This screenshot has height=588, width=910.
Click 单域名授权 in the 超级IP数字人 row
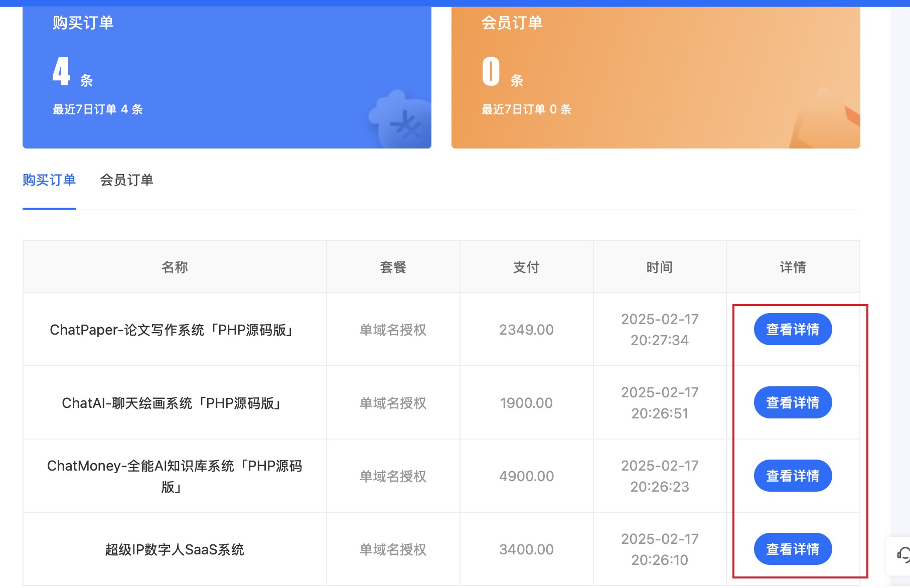393,549
